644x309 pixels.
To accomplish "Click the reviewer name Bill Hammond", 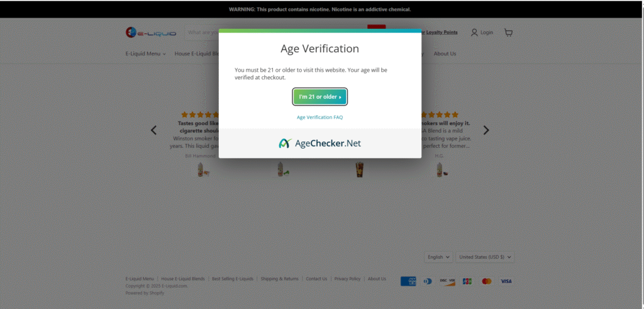I will pos(201,156).
